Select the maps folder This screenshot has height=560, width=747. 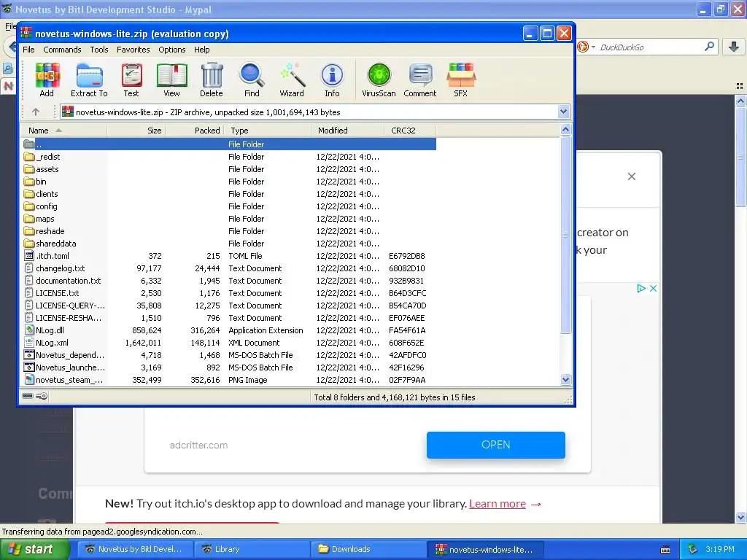click(39, 219)
